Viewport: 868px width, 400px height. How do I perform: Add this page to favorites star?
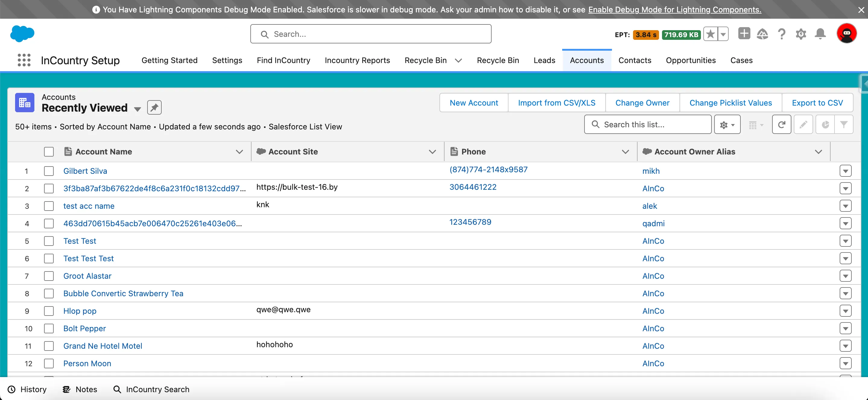tap(711, 34)
